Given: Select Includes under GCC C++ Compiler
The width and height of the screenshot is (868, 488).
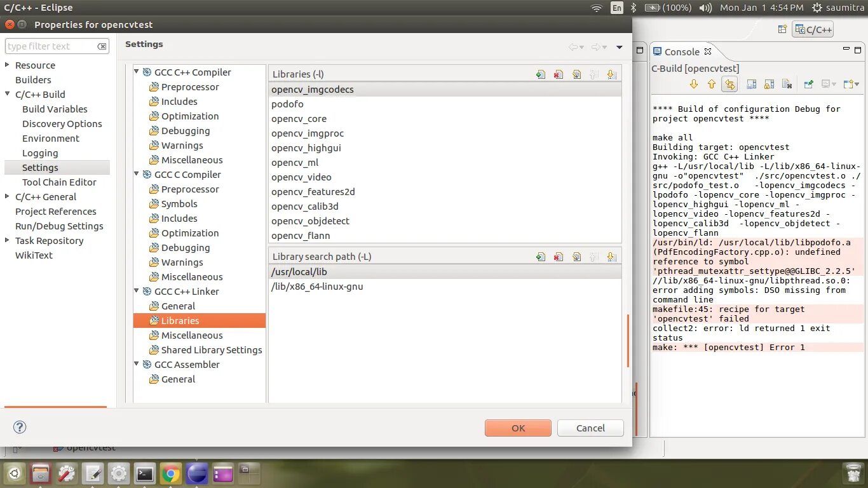Looking at the screenshot, I should (179, 102).
